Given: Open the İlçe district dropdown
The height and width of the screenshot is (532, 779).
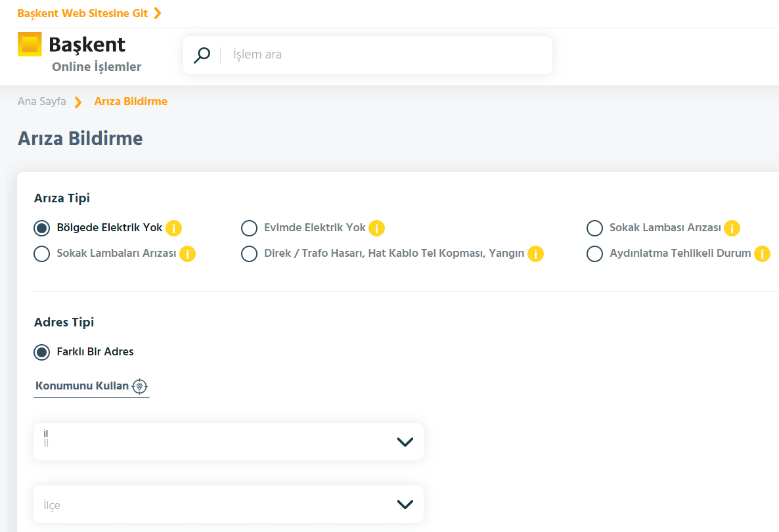Looking at the screenshot, I should 228,504.
